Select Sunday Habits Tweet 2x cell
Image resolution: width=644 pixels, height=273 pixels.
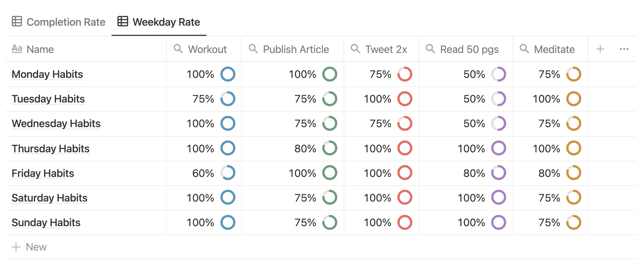click(381, 223)
